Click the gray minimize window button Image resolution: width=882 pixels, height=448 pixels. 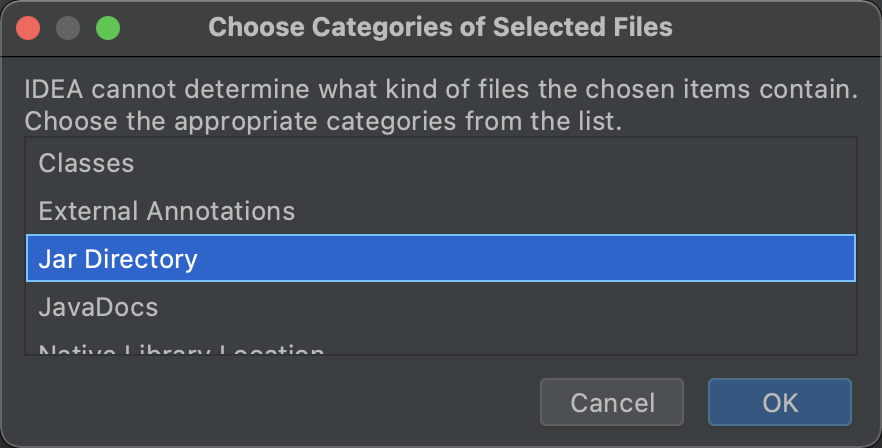click(68, 28)
